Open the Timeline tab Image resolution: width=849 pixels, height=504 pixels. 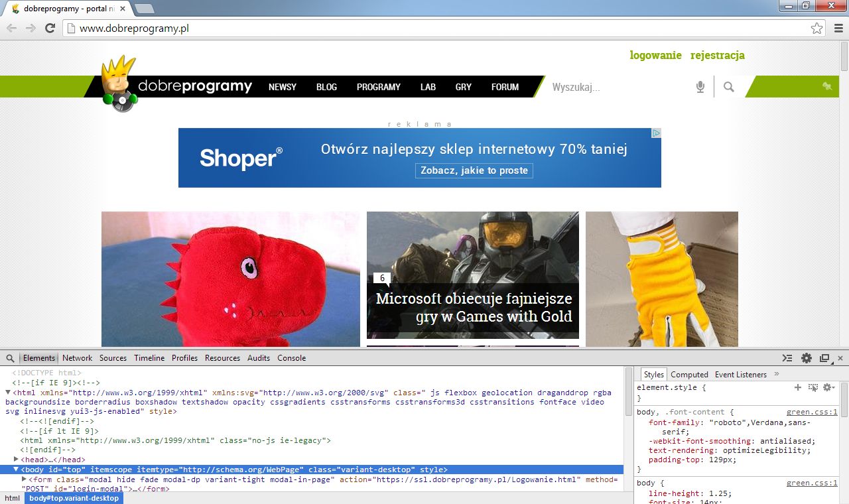pyautogui.click(x=149, y=358)
